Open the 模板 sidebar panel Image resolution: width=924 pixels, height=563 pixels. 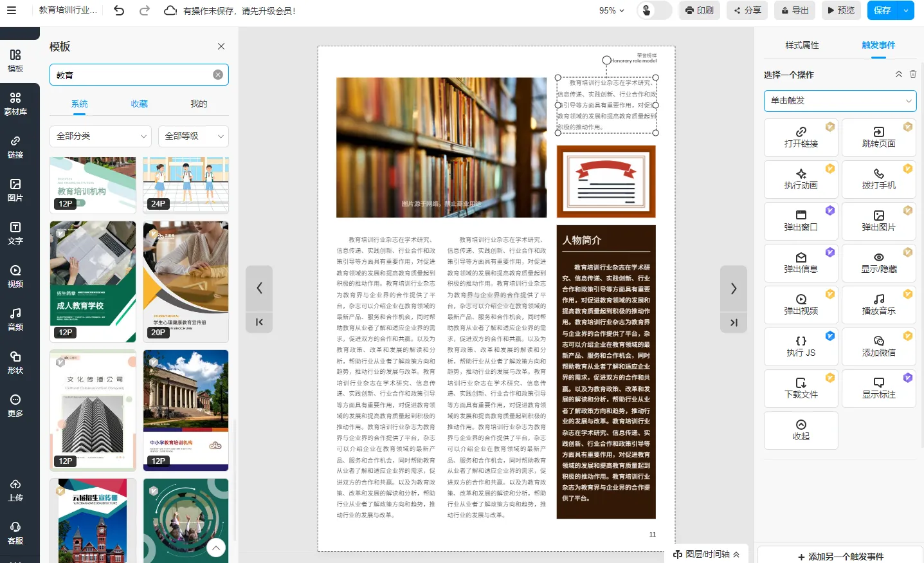click(15, 60)
